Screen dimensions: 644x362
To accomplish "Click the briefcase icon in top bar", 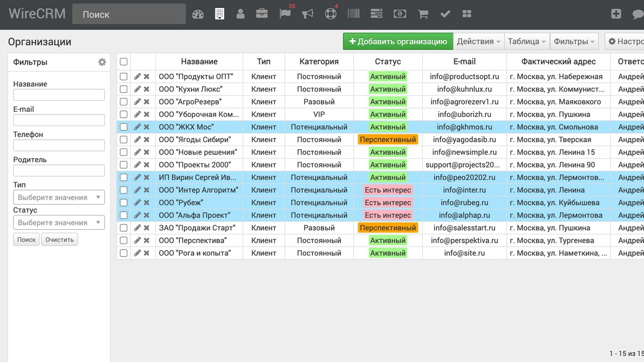I will [262, 14].
